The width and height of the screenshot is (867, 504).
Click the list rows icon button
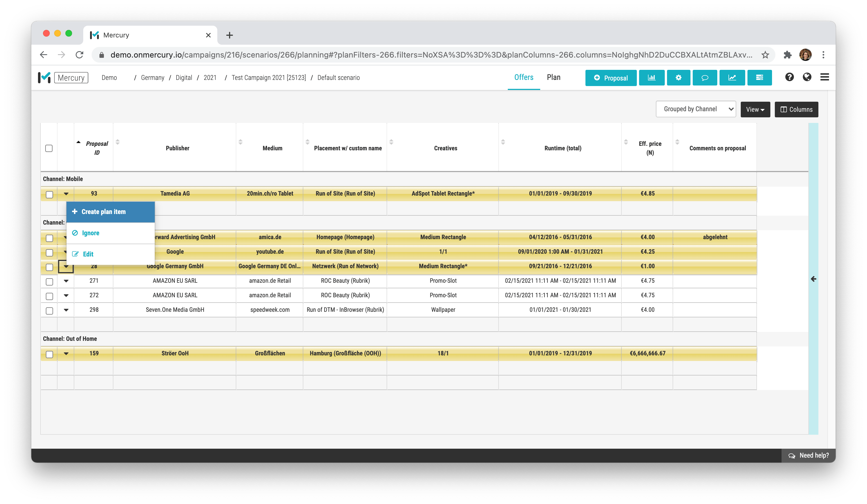pyautogui.click(x=759, y=78)
